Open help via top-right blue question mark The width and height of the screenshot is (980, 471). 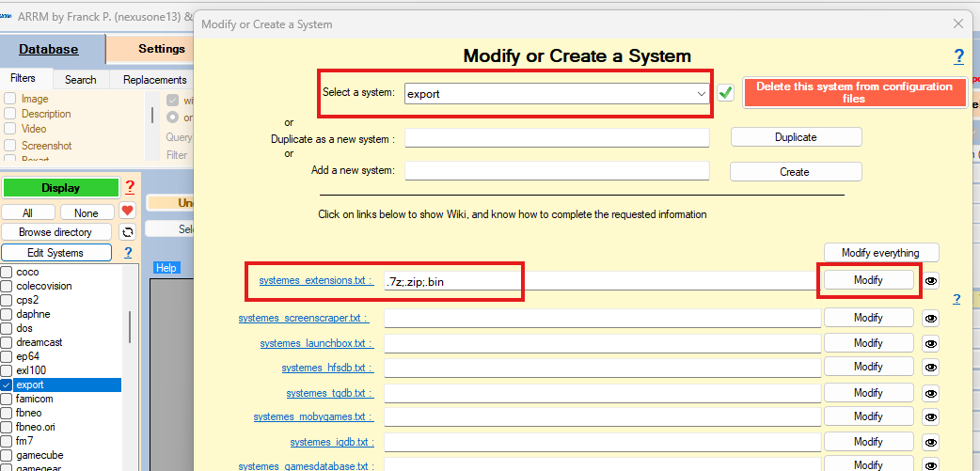(958, 56)
